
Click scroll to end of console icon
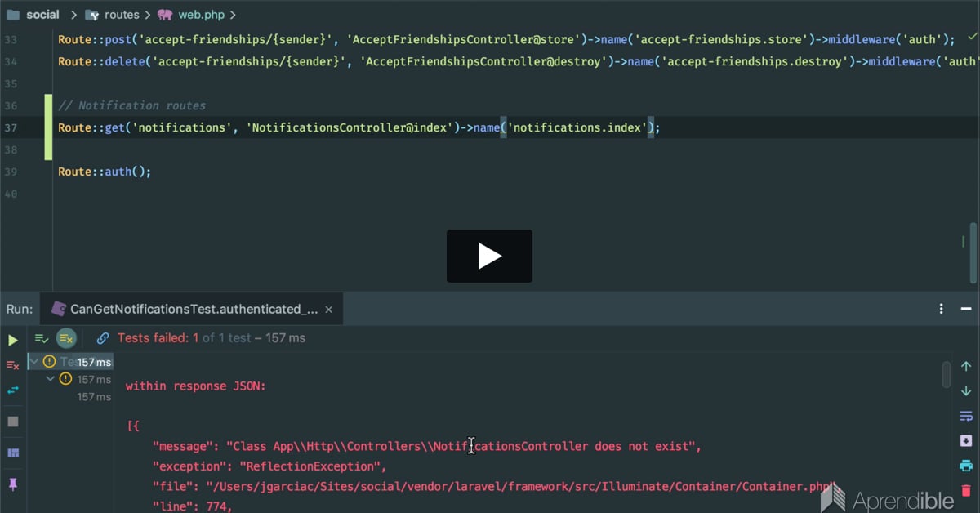966,441
